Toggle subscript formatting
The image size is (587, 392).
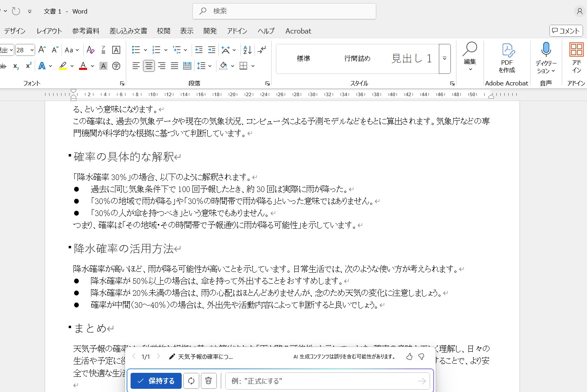pos(16,66)
